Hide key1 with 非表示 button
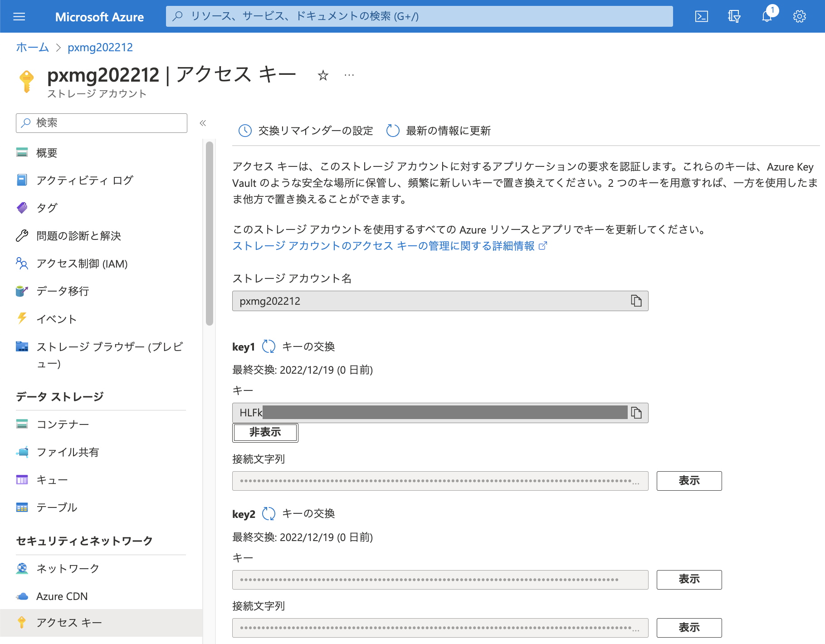Image resolution: width=825 pixels, height=644 pixels. click(265, 432)
